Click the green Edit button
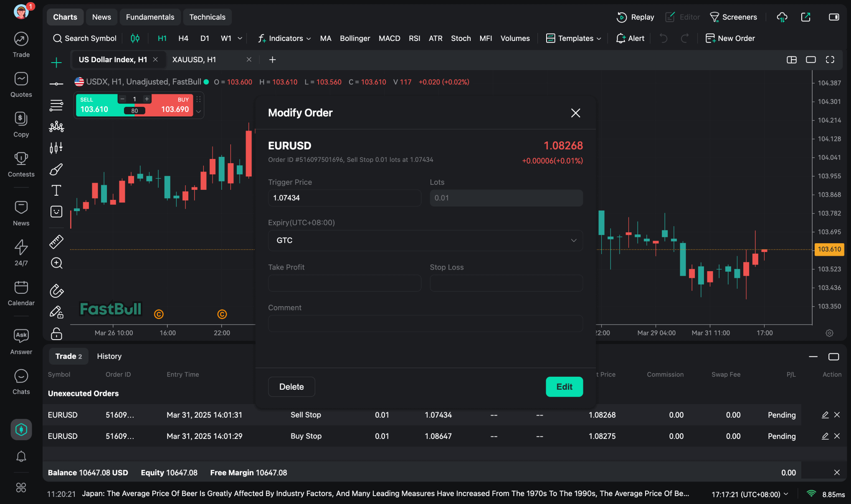Screen dimensions: 851x504 [x=564, y=387]
